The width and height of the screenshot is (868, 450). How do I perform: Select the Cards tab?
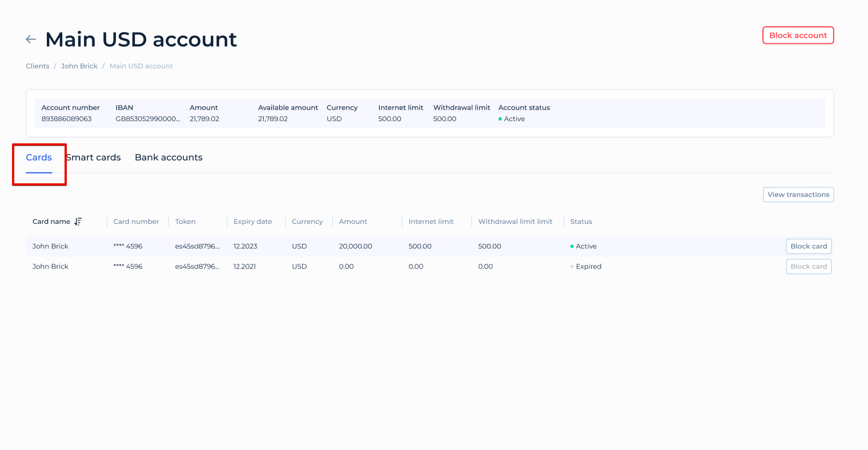[x=39, y=157]
